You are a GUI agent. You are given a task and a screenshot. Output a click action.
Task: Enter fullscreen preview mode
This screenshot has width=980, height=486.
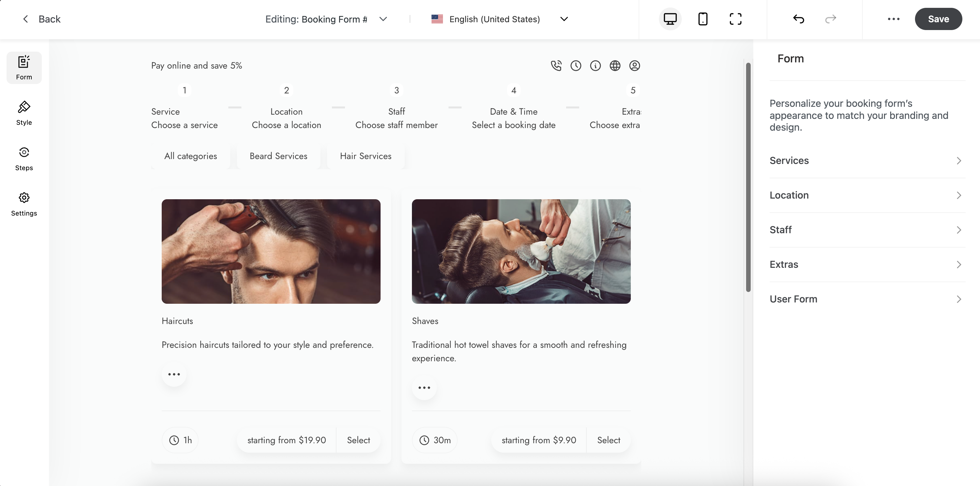point(735,19)
